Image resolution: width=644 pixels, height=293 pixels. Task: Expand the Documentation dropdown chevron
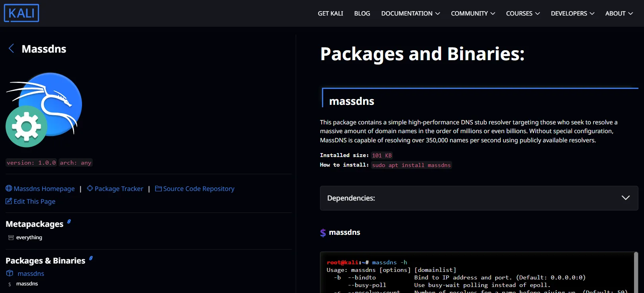click(x=437, y=14)
